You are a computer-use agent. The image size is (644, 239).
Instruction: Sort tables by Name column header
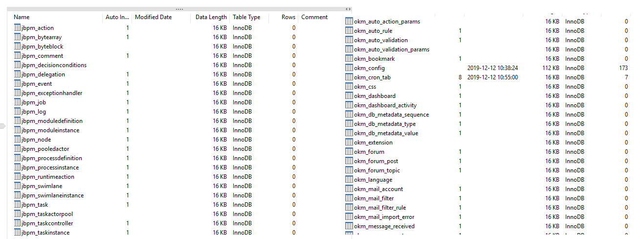pos(22,17)
